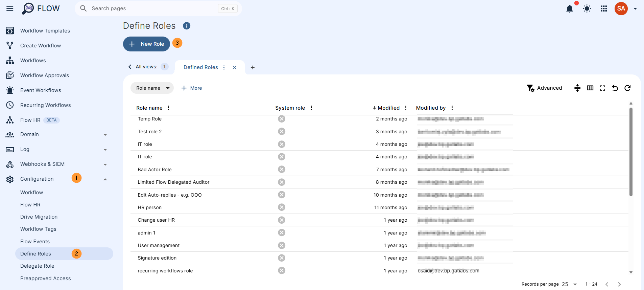Close the Defined Roles view tab
The height and width of the screenshot is (290, 644).
[234, 67]
